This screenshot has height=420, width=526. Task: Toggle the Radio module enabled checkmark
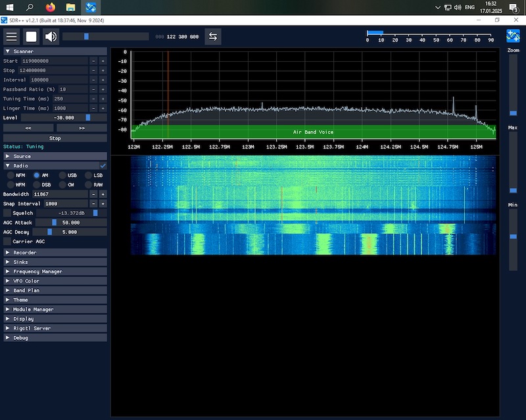pyautogui.click(x=103, y=166)
